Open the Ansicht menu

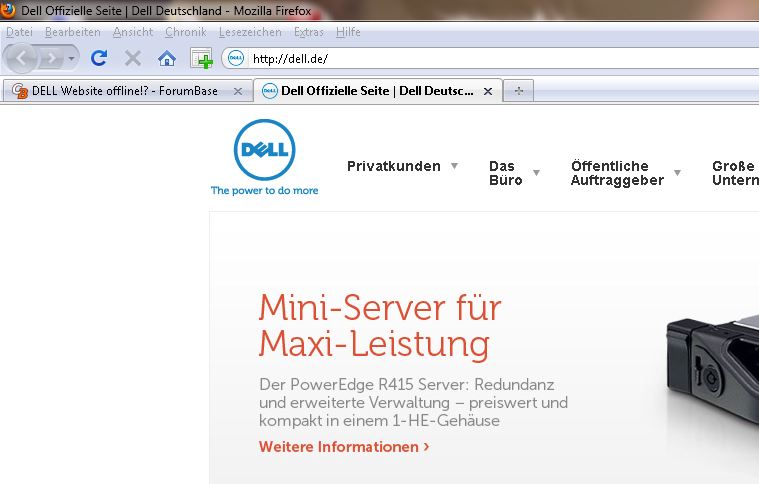tap(133, 32)
